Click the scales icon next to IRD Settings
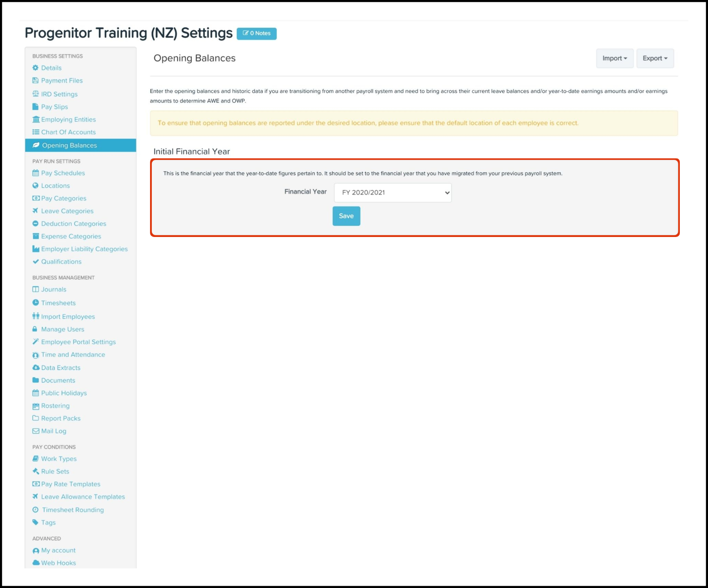The width and height of the screenshot is (708, 588). coord(35,94)
